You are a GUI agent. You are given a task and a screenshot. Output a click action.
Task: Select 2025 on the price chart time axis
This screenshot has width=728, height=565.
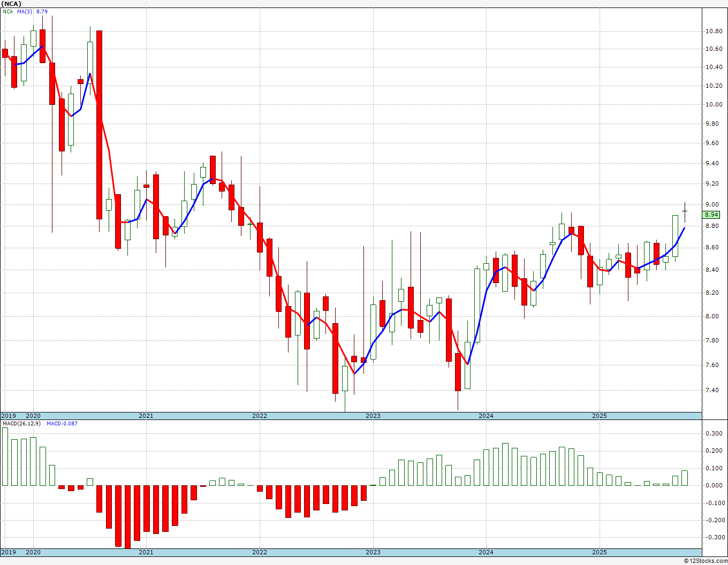pyautogui.click(x=600, y=416)
